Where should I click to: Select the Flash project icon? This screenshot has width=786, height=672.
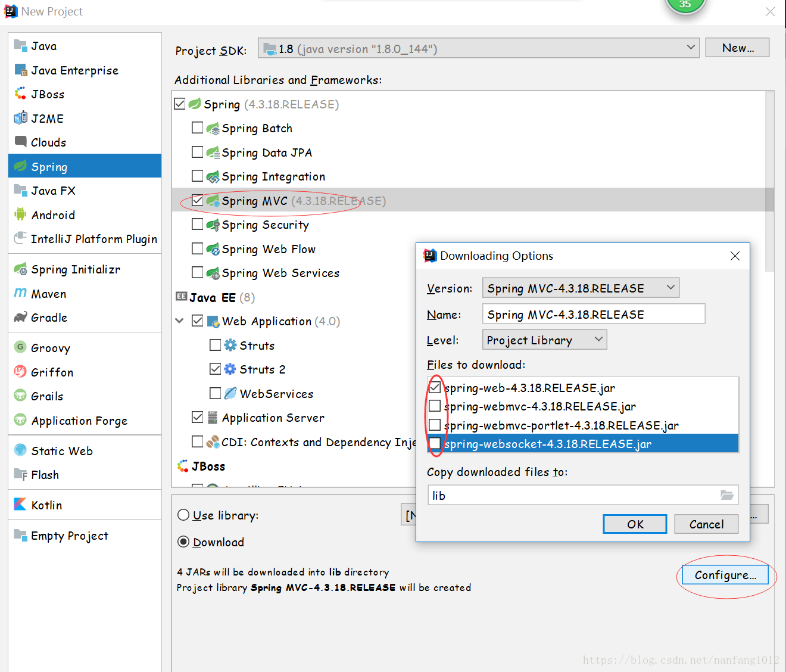[x=20, y=475]
